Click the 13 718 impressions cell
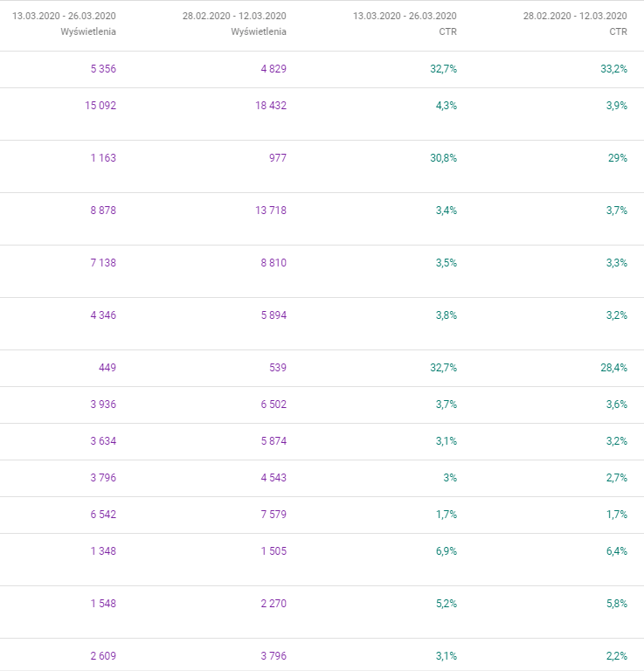Screen dimensions: 644x671 [271, 211]
